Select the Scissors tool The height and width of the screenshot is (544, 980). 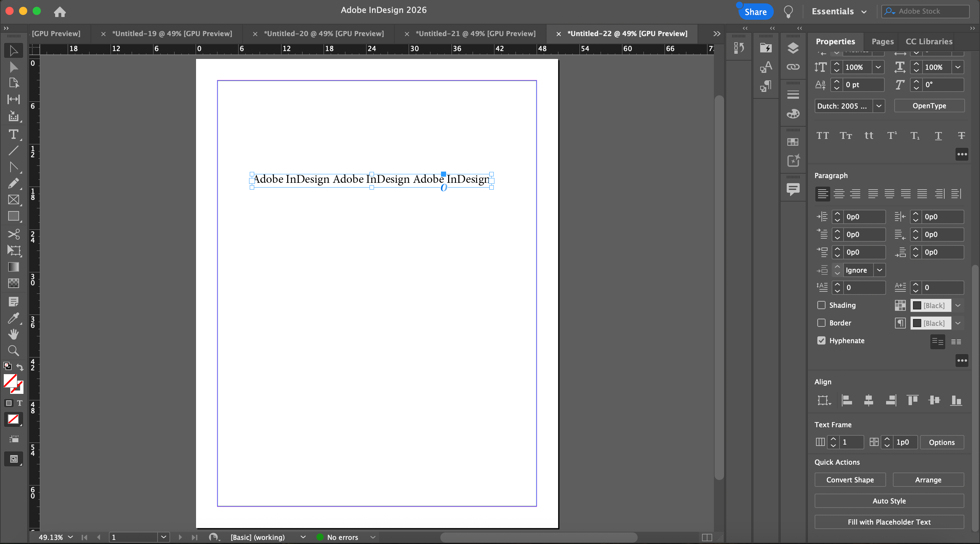[13, 234]
